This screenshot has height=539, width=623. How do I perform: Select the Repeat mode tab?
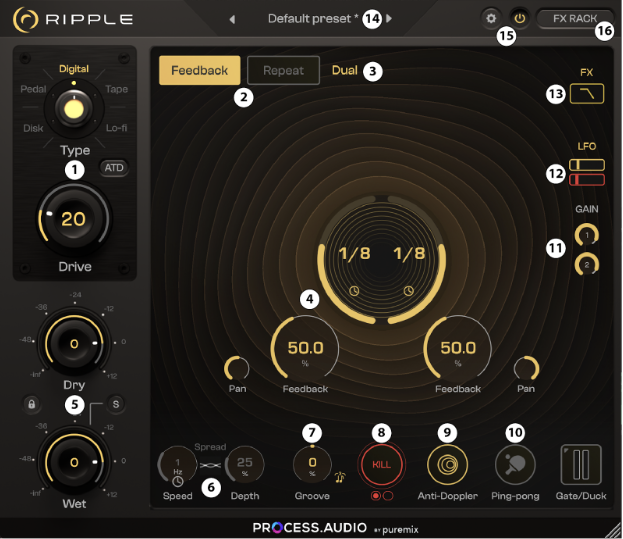[283, 70]
